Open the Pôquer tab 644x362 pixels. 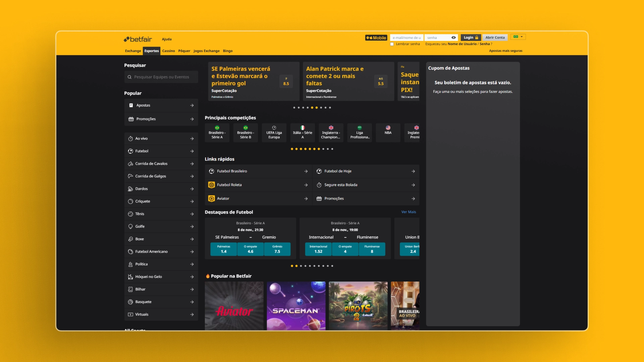pyautogui.click(x=184, y=51)
